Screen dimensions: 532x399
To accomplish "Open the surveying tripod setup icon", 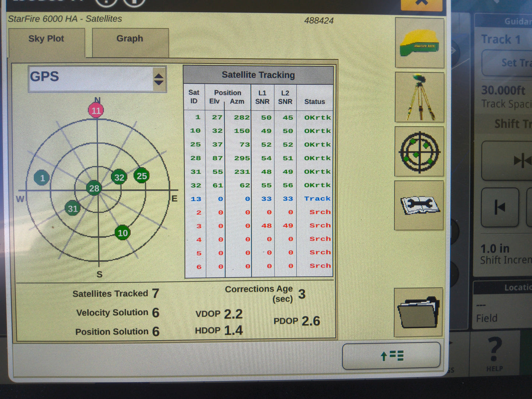I will pos(419,97).
